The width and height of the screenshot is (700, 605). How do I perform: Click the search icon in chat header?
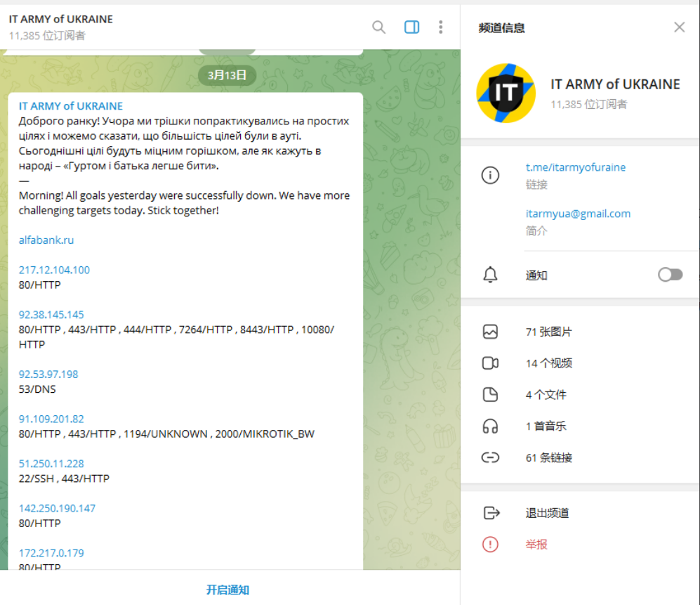point(378,27)
